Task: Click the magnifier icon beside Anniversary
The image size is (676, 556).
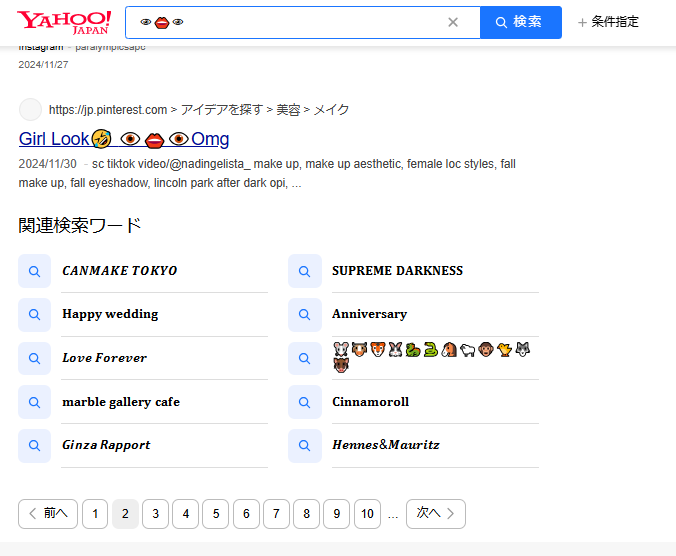Action: click(305, 315)
